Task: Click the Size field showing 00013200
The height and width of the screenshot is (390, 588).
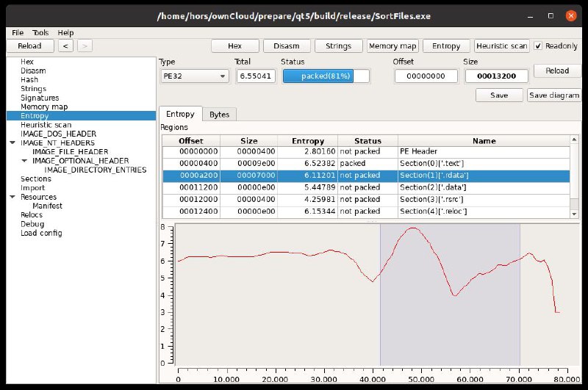Action: pos(497,76)
